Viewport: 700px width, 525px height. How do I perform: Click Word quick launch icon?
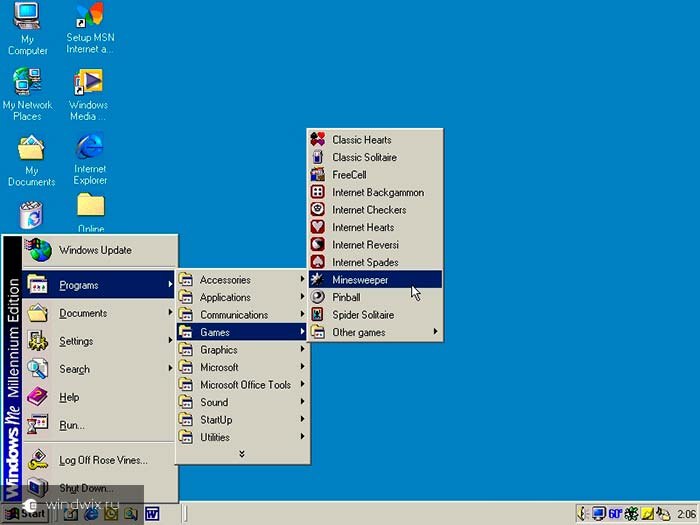(152, 514)
